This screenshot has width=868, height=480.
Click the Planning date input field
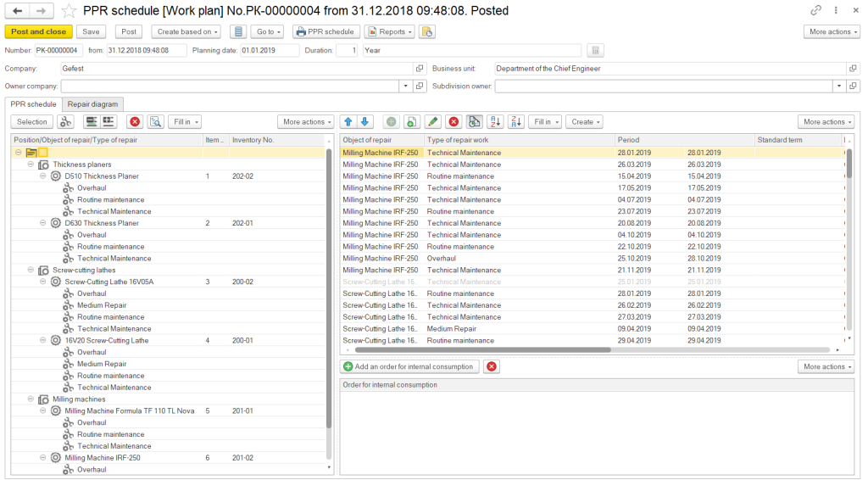269,50
